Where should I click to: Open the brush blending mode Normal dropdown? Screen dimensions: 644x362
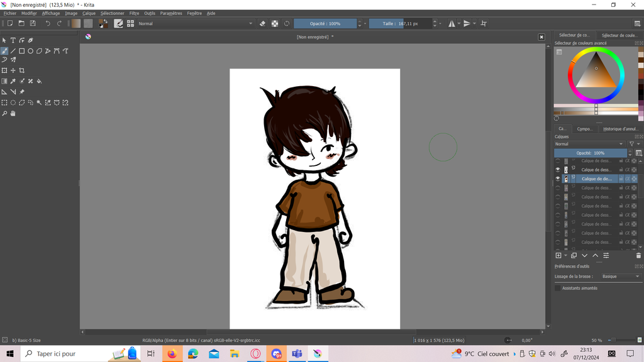[x=192, y=23]
